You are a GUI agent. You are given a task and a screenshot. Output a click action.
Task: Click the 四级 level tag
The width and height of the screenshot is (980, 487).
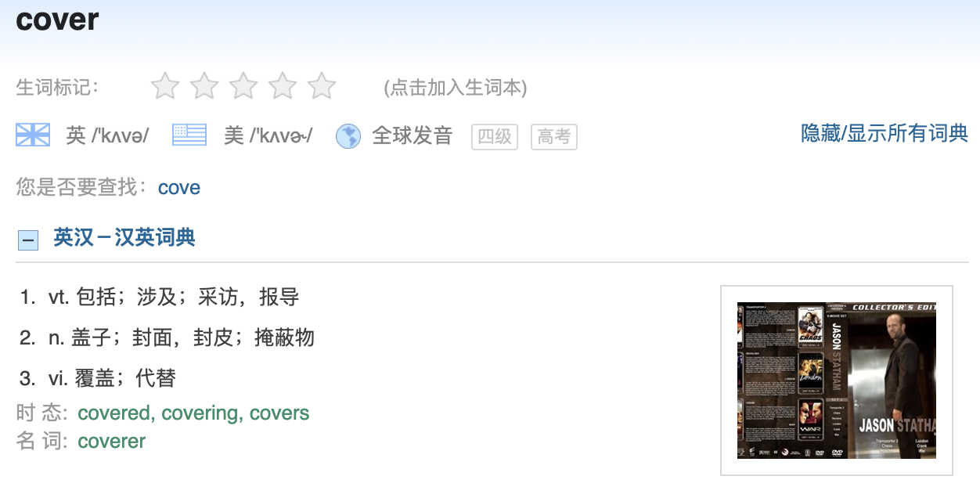495,136
